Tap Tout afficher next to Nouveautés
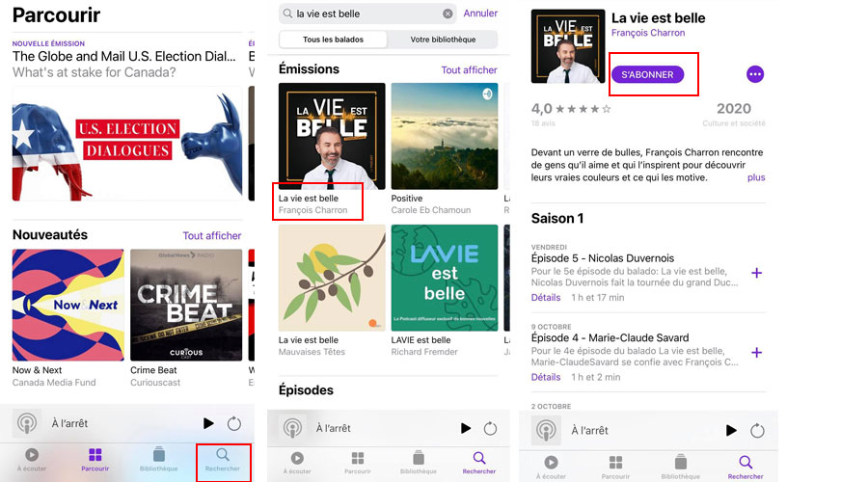This screenshot has height=482, width=868. [212, 236]
